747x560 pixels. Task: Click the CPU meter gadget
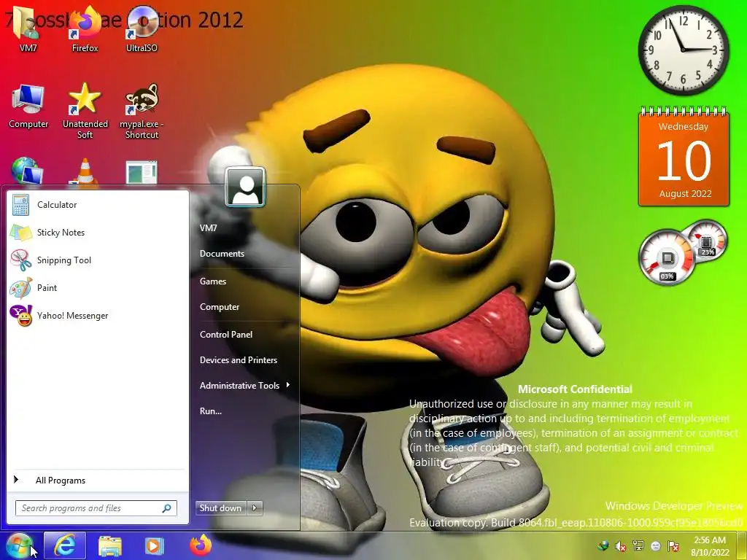pos(683,252)
